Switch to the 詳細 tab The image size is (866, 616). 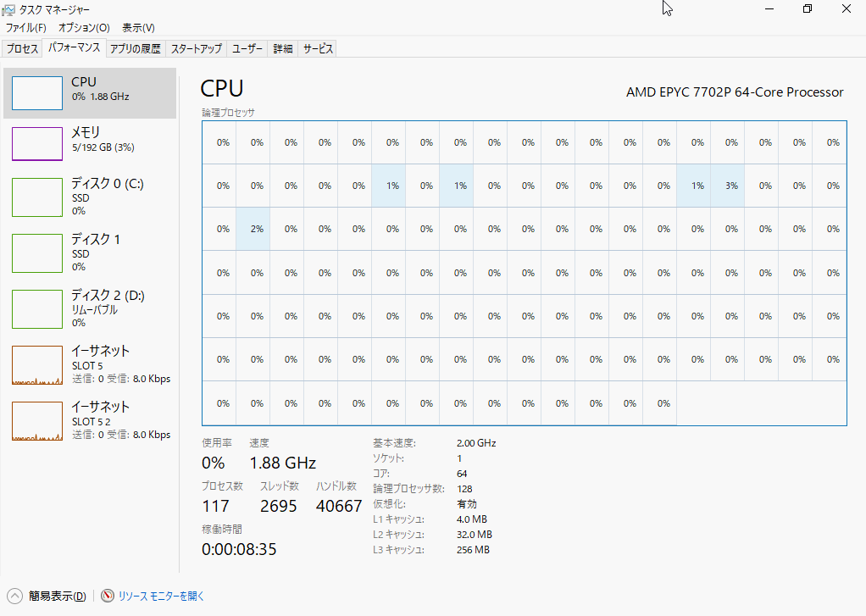click(x=283, y=49)
